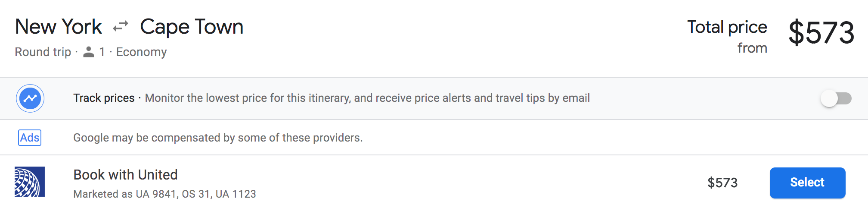The image size is (868, 208).
Task: Click the Cape Town destination heading
Action: 192,27
